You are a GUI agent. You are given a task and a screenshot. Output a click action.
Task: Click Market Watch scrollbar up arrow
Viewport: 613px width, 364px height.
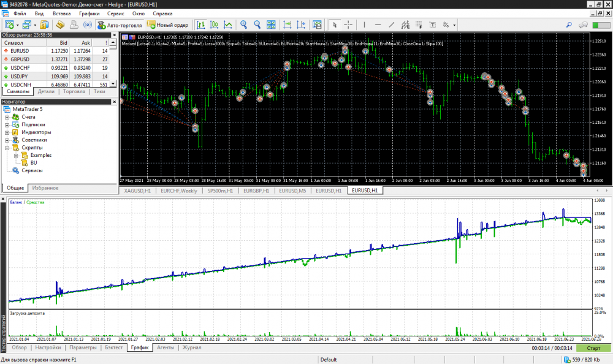pyautogui.click(x=113, y=42)
